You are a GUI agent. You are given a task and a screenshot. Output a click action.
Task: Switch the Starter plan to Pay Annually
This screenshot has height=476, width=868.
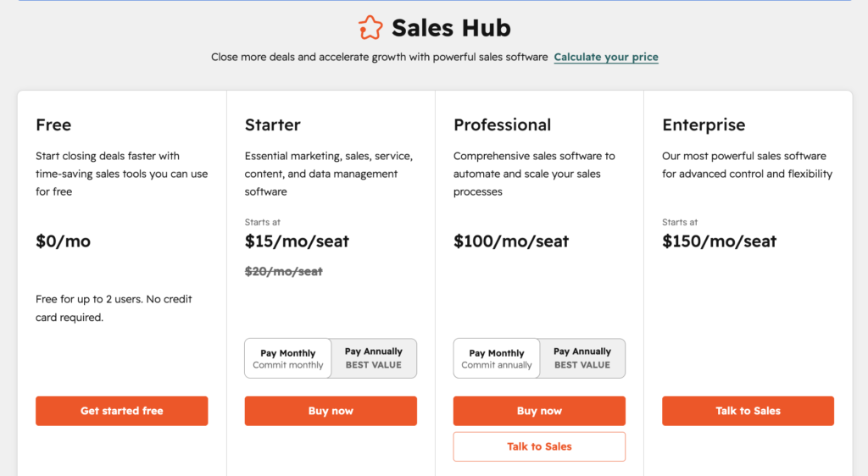(374, 358)
